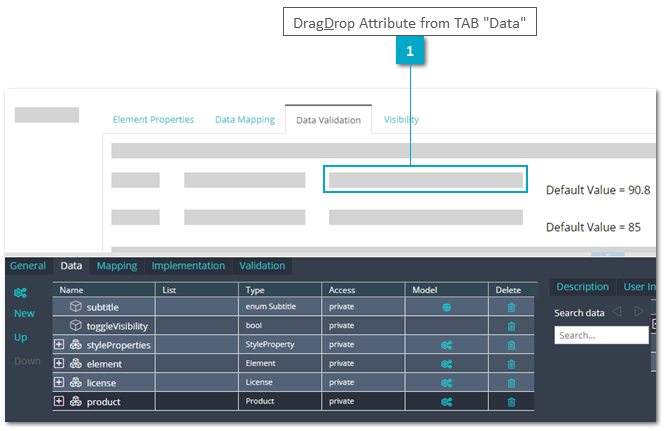Viewport: 665px width, 431px height.
Task: Go to previous search result arrow
Action: (617, 312)
